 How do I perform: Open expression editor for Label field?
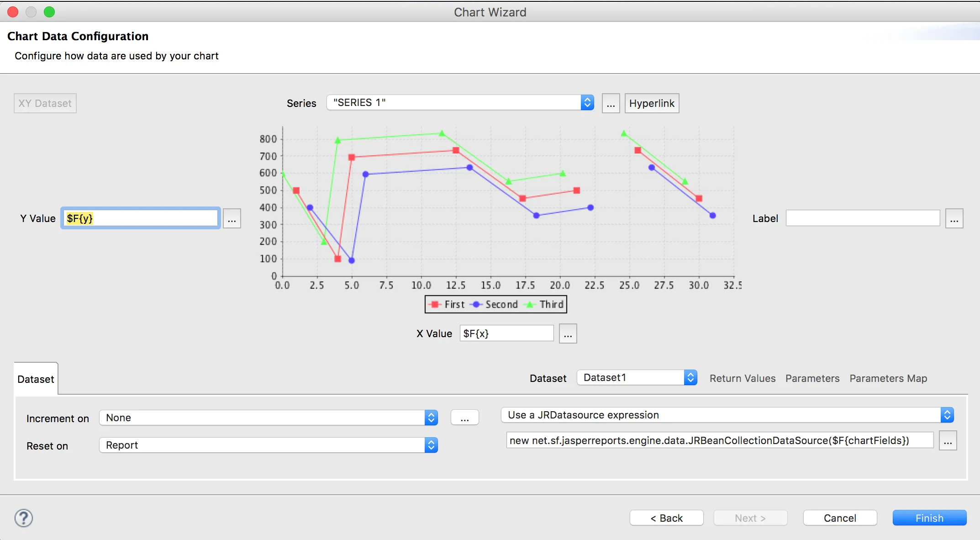954,218
